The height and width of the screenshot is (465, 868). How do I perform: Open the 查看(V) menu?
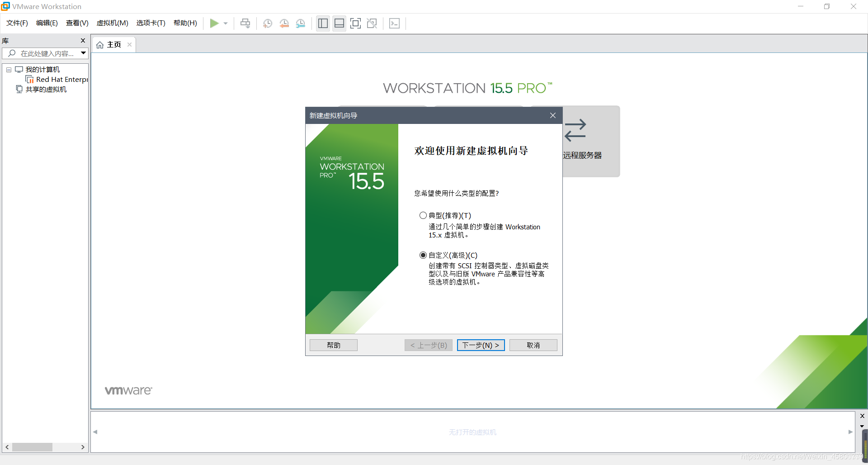click(x=77, y=23)
